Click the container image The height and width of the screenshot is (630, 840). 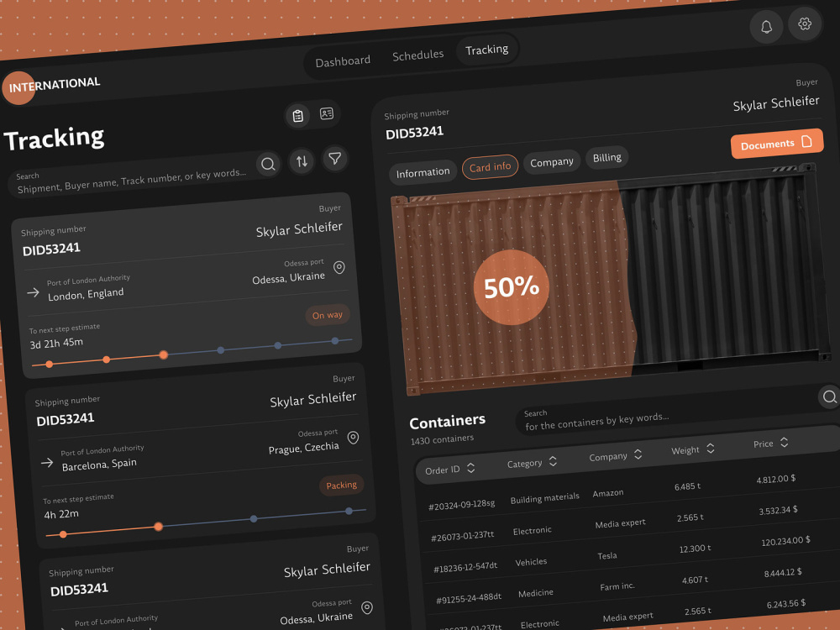coord(611,280)
